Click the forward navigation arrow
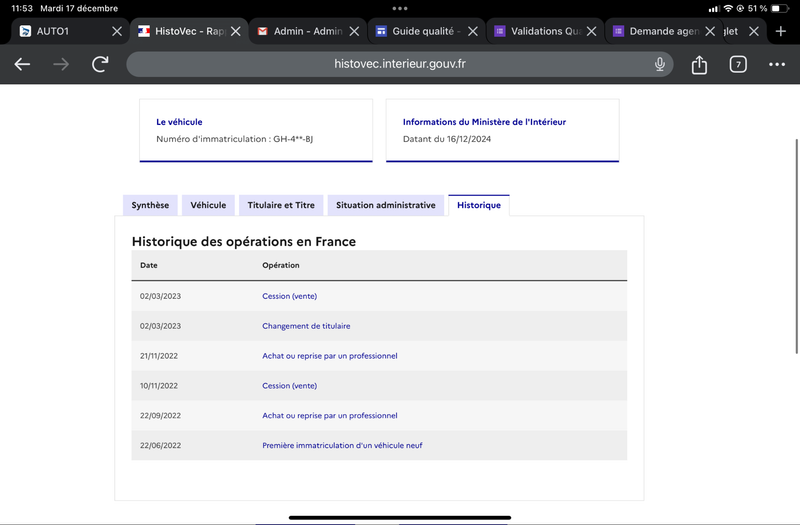The width and height of the screenshot is (800, 525). (61, 64)
